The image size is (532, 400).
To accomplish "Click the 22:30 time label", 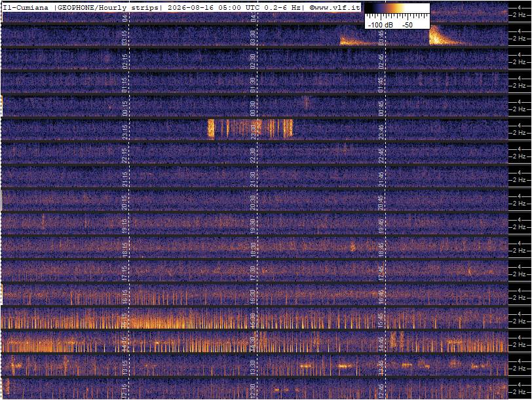I will click(253, 156).
